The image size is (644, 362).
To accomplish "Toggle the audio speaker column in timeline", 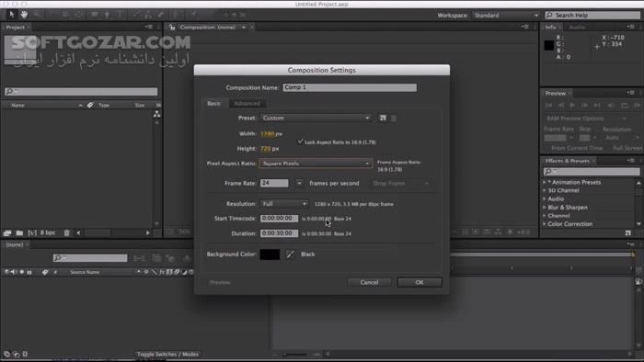I will [x=13, y=272].
